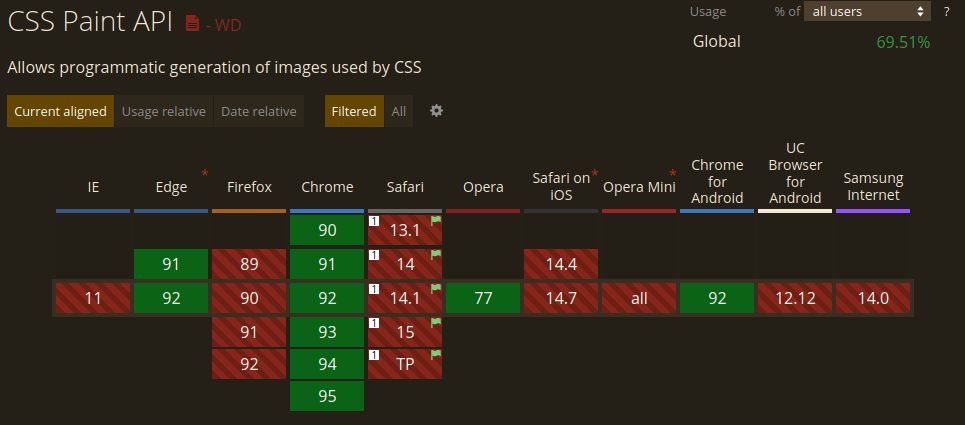
Task: Select the Current aligned tab
Action: point(60,111)
